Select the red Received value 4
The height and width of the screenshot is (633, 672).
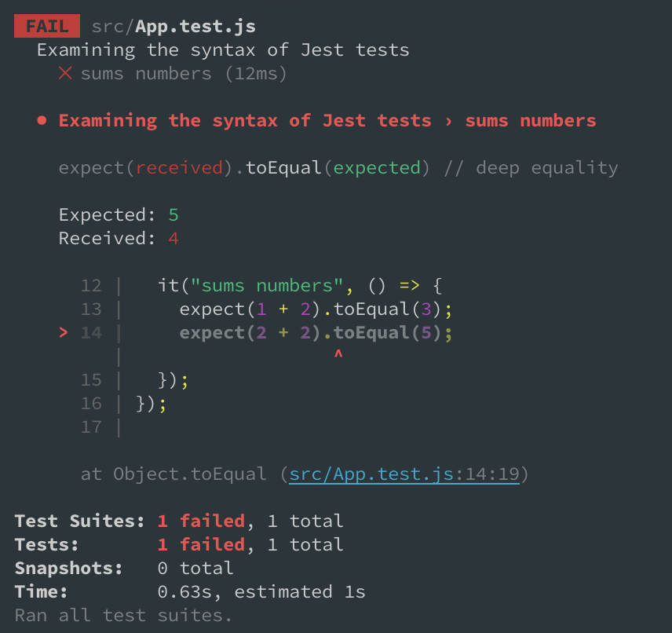(x=173, y=239)
